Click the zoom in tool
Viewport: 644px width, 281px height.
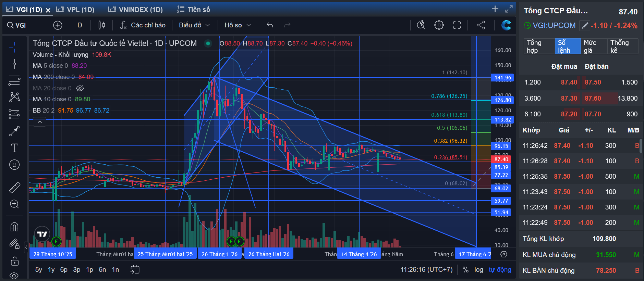(14, 204)
